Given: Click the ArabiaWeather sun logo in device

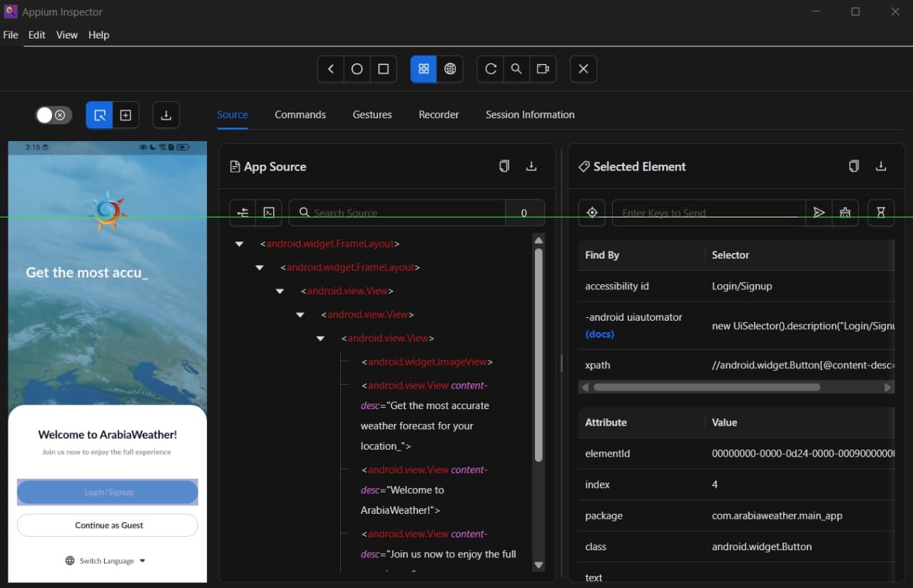Looking at the screenshot, I should point(108,210).
